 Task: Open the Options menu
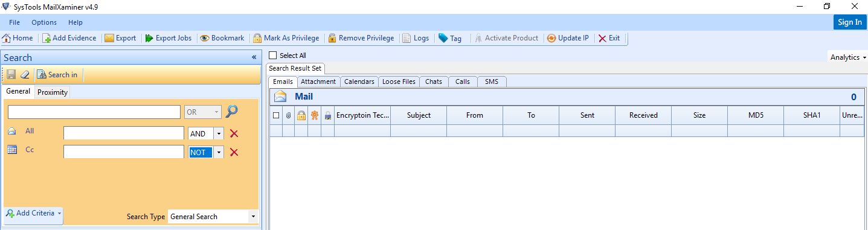44,22
